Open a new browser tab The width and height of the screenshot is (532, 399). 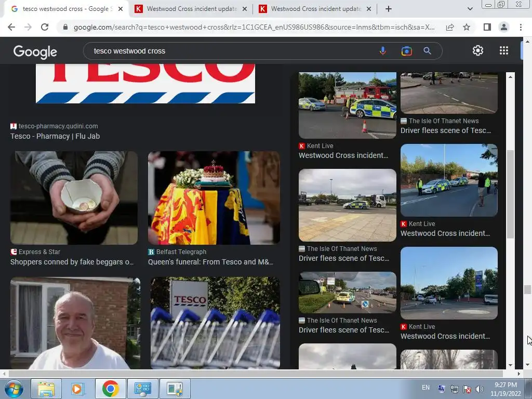(389, 9)
